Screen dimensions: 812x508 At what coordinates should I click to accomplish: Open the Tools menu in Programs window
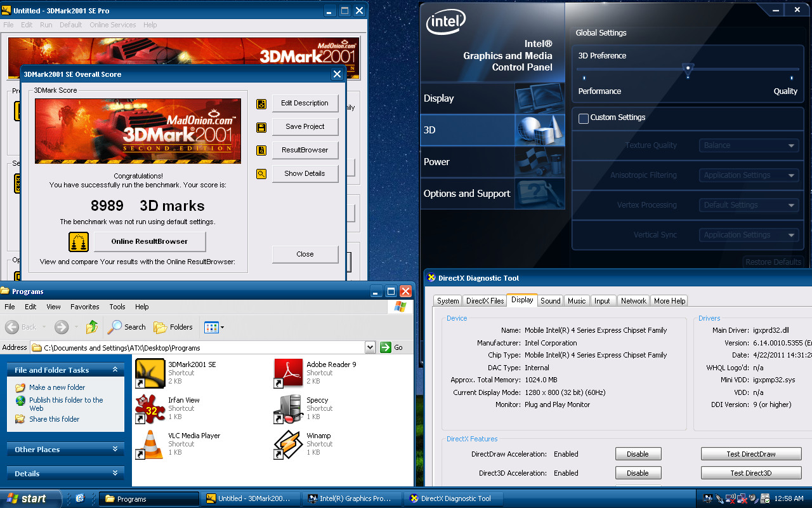point(117,307)
